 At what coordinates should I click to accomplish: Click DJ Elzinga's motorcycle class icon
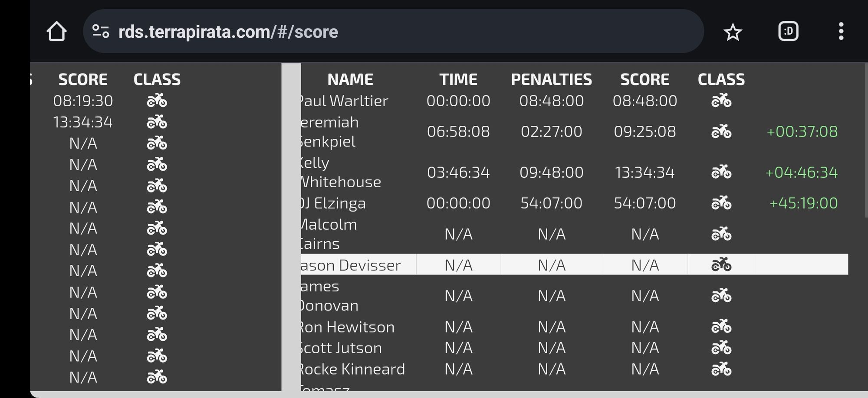coord(721,203)
